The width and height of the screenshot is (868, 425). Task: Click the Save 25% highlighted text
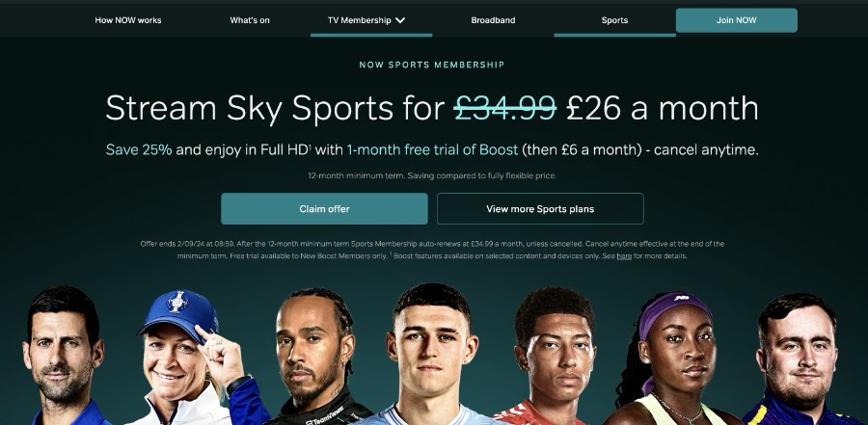(139, 149)
